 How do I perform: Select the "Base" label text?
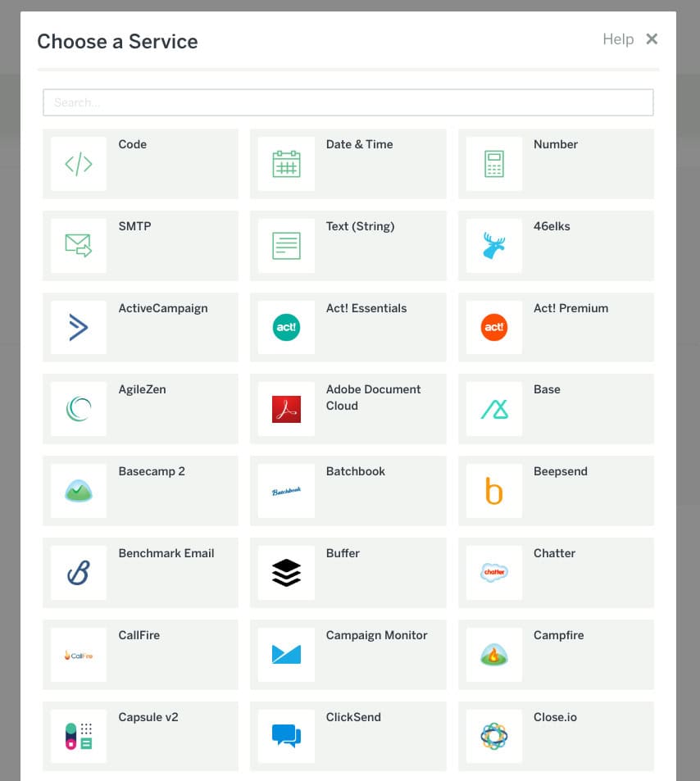click(x=547, y=389)
